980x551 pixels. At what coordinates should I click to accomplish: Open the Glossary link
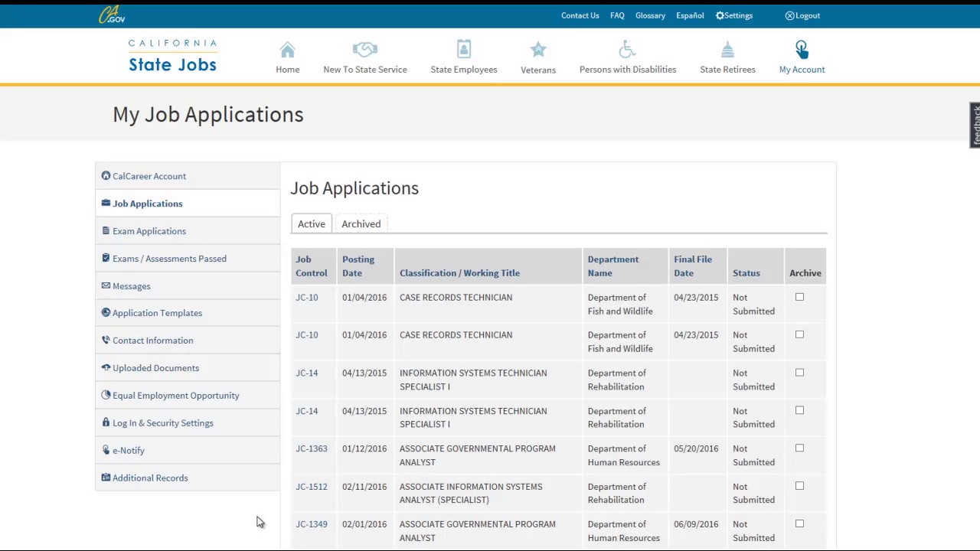tap(650, 15)
